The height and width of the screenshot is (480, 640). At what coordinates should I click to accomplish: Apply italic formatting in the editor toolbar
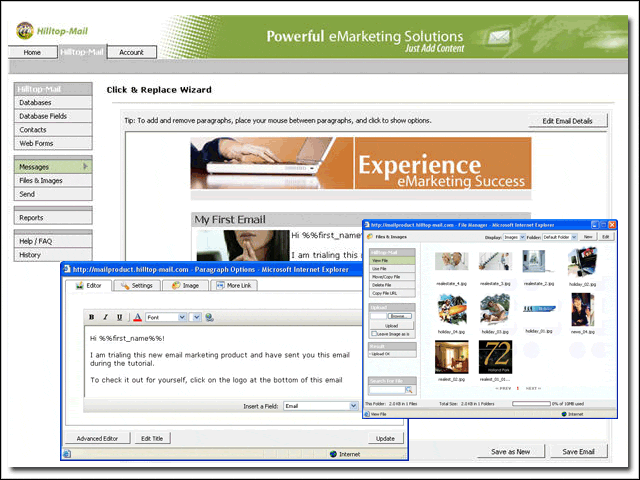pyautogui.click(x=105, y=317)
